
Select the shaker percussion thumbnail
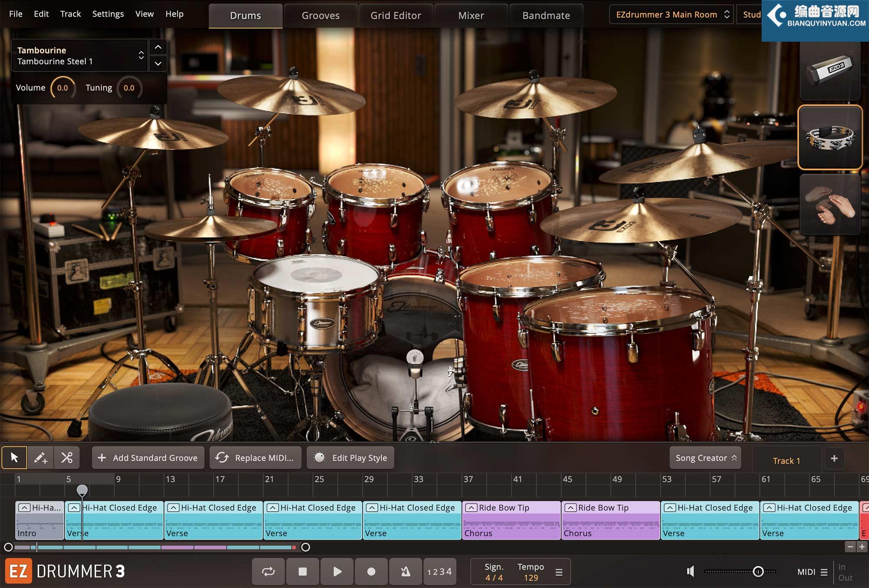pos(830,71)
